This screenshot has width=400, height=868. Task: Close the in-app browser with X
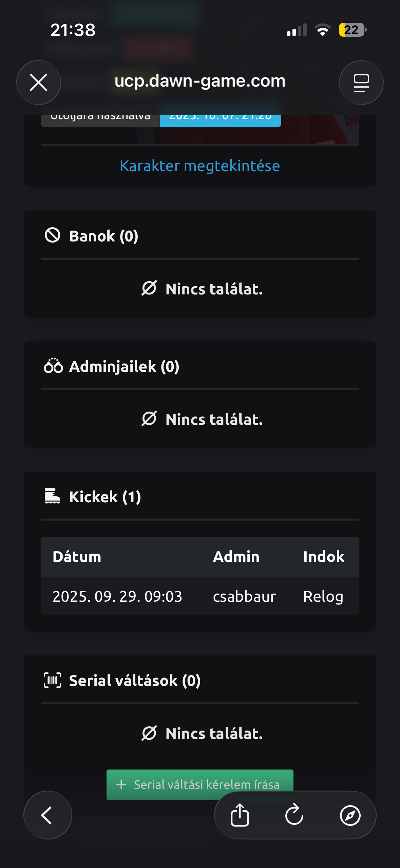(x=39, y=83)
